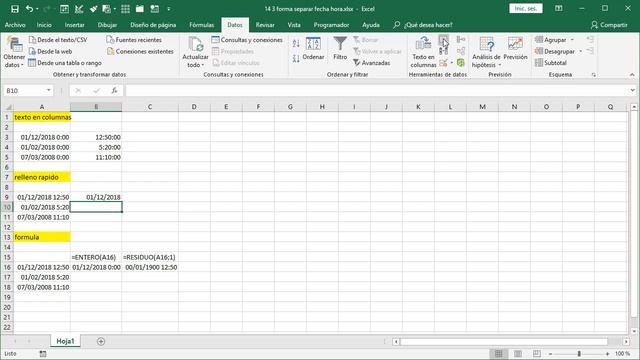
Task: Open ribbon display options icon
Action: click(559, 9)
